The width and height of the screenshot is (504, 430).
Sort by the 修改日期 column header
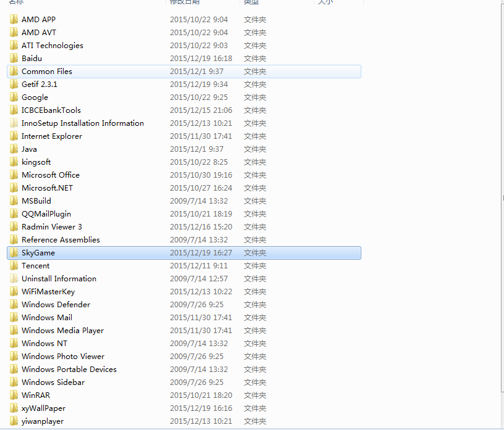[x=187, y=2]
